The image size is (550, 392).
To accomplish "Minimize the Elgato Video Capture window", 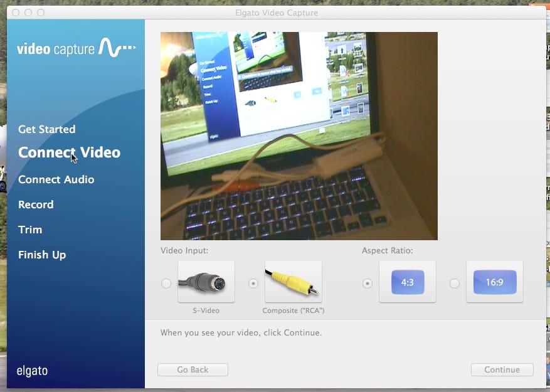I will pyautogui.click(x=28, y=13).
